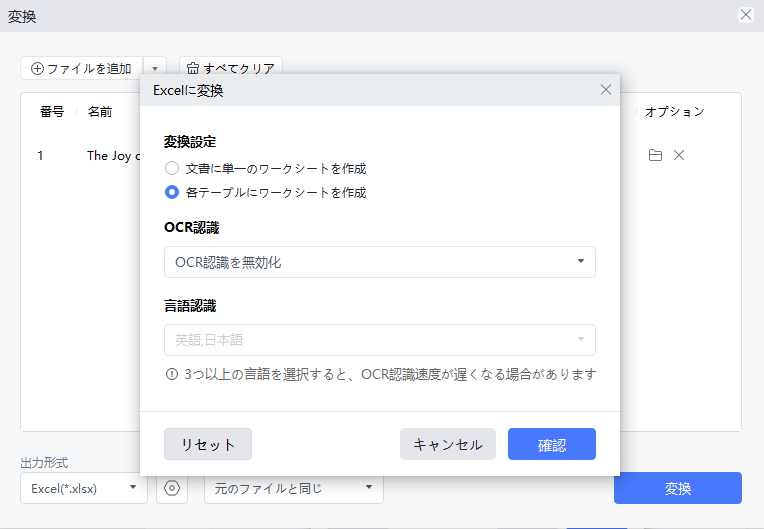Click the リセット button

tap(208, 444)
